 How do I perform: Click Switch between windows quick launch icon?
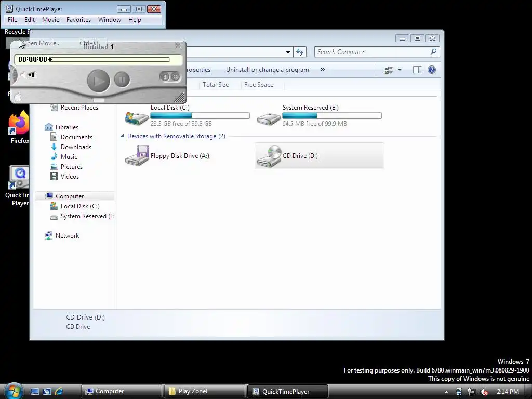tap(46, 391)
